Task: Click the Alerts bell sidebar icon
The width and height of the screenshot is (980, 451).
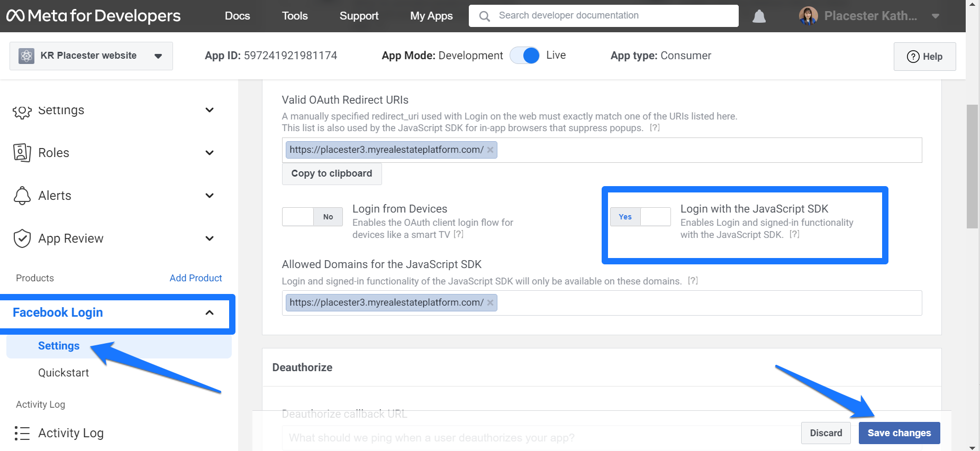Action: coord(22,196)
